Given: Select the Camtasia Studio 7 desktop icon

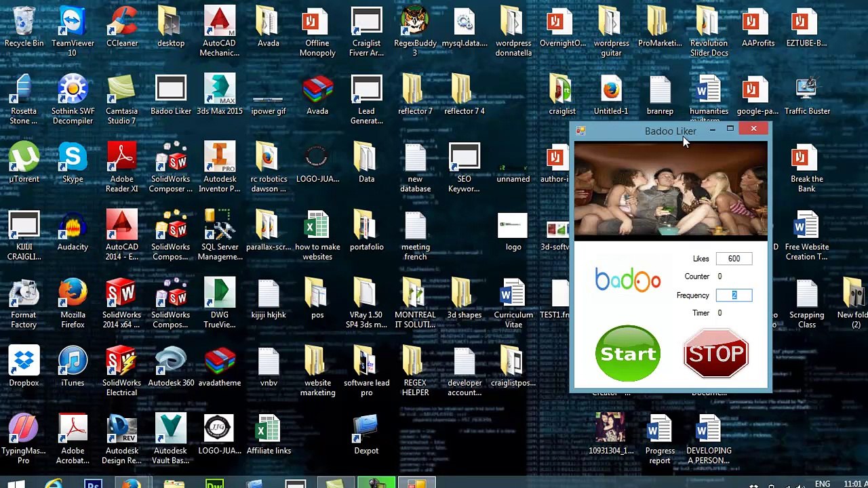Looking at the screenshot, I should coord(121,99).
